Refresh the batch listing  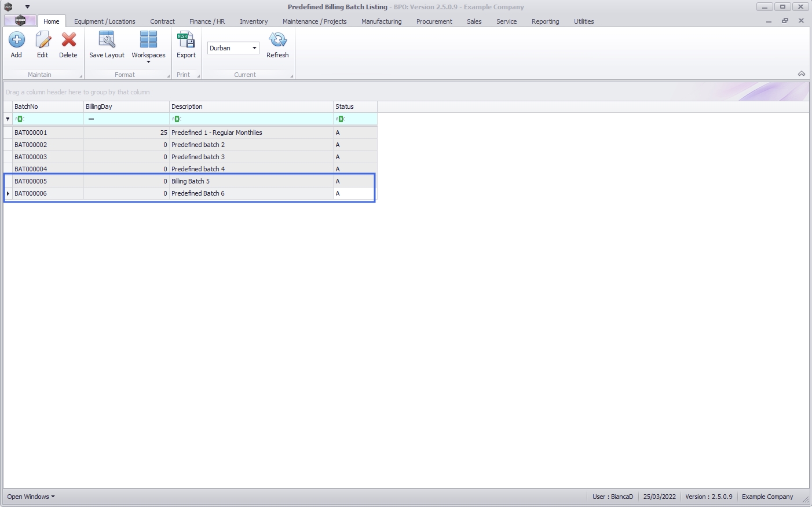(x=277, y=45)
